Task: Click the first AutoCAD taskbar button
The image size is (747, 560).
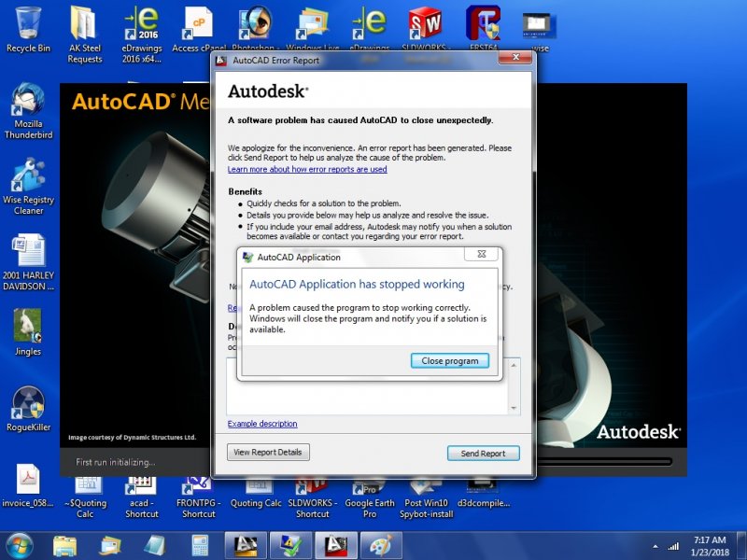Action: (246, 546)
